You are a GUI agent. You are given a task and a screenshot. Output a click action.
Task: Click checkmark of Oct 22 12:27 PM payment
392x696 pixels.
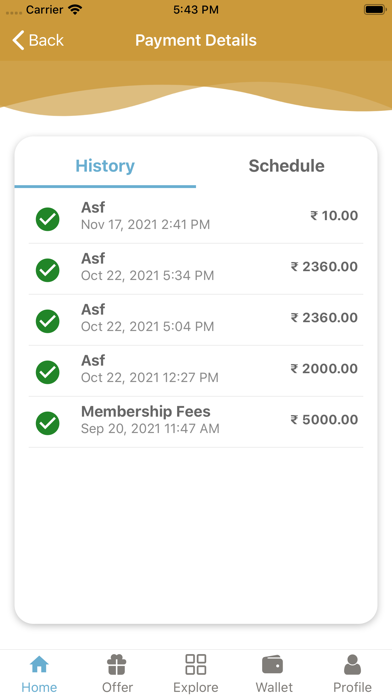click(x=48, y=372)
